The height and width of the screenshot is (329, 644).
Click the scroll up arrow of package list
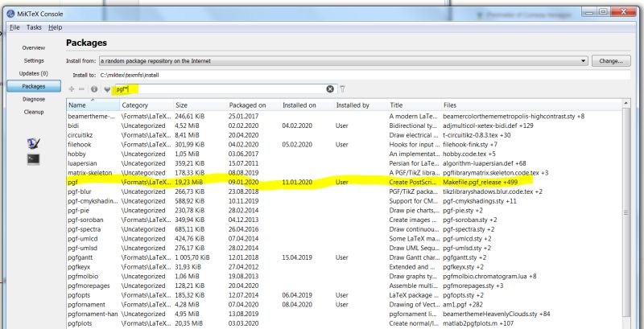[626, 104]
